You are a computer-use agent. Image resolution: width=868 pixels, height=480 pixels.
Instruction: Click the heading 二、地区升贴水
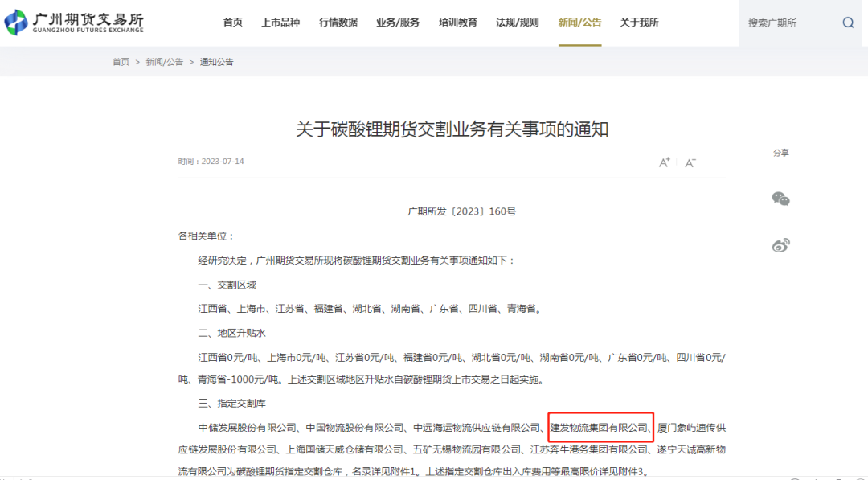tap(232, 334)
